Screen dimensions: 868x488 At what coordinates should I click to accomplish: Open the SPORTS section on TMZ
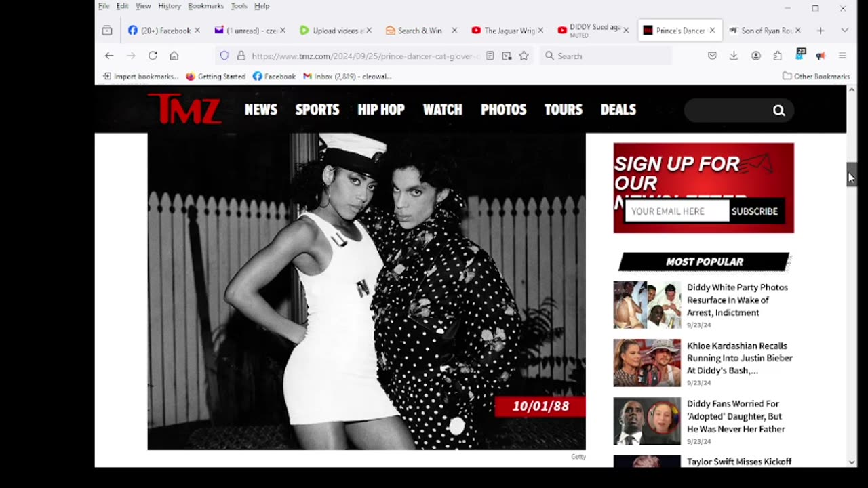click(x=317, y=109)
